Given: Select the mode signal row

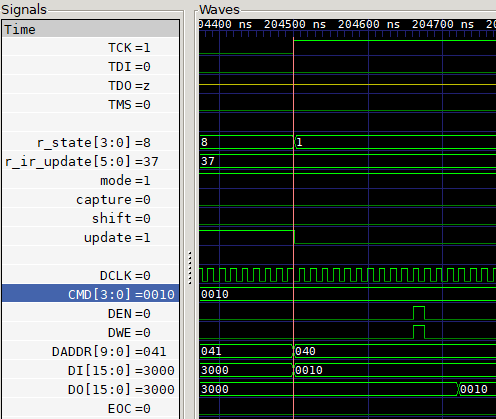Looking at the screenshot, I should (x=91, y=181).
